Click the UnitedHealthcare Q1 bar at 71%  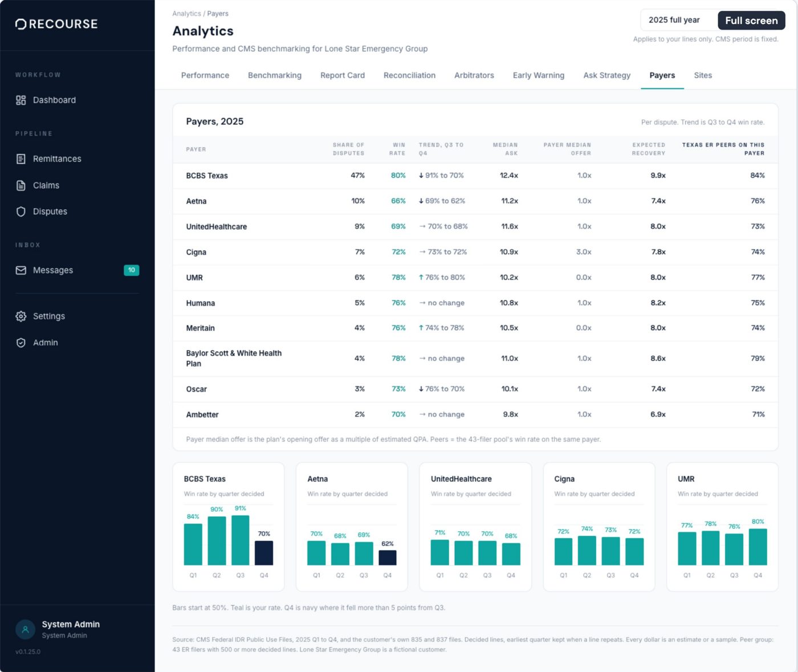point(440,552)
